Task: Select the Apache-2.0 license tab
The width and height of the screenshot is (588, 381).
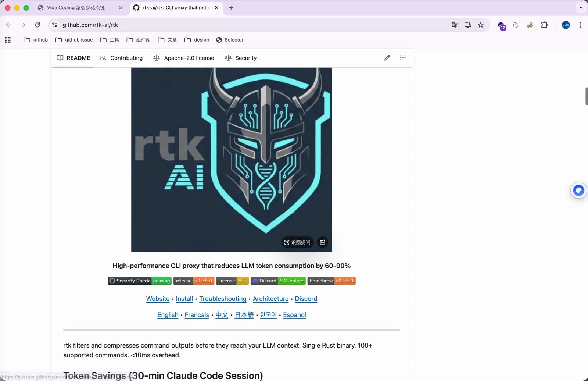Action: click(x=184, y=58)
